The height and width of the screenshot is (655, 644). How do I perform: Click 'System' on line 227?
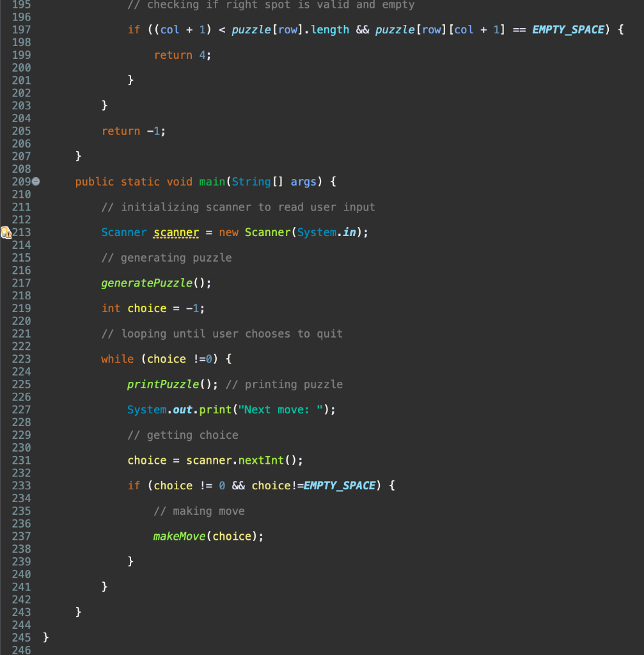pos(147,409)
